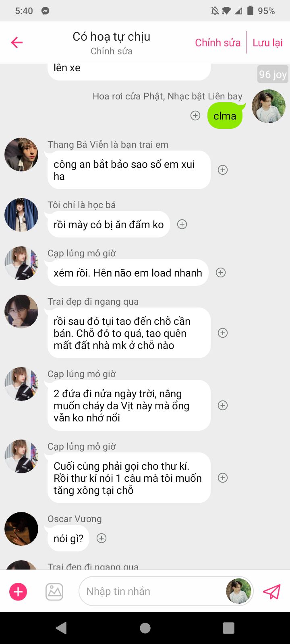
Task: Tap avatar of "Tôi chỉ là học bá"
Action: (x=21, y=215)
